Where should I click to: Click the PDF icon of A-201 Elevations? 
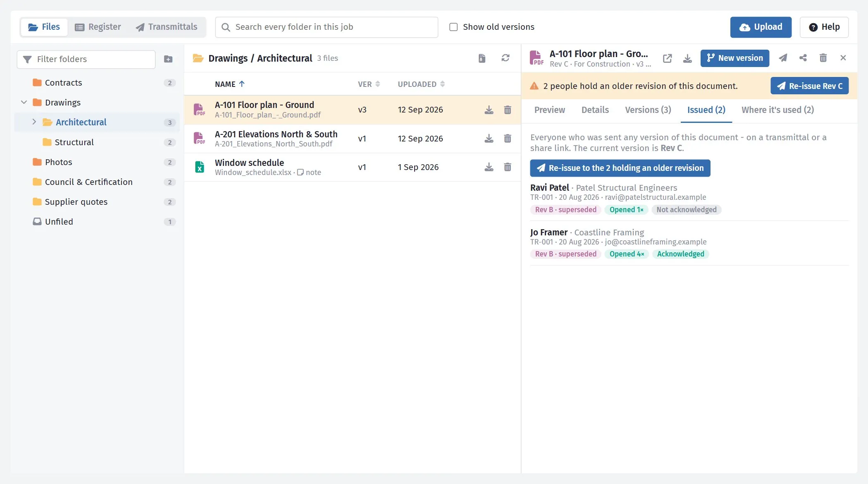click(x=199, y=138)
